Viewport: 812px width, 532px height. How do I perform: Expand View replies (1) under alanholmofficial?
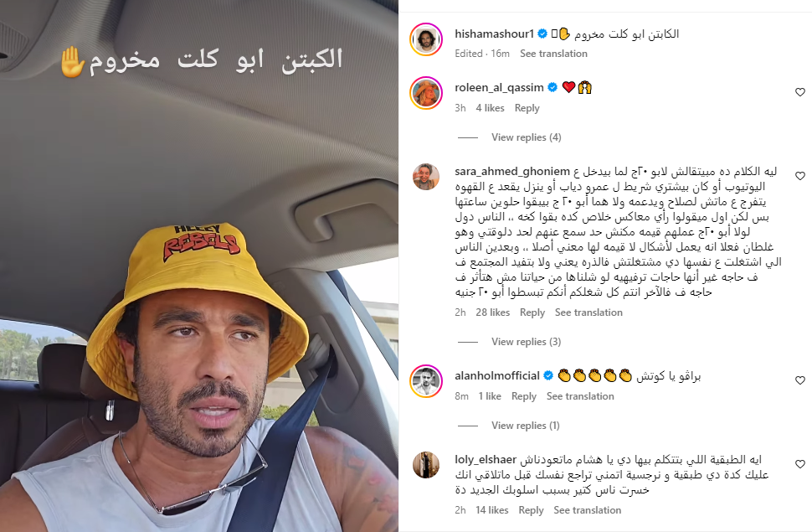point(526,426)
